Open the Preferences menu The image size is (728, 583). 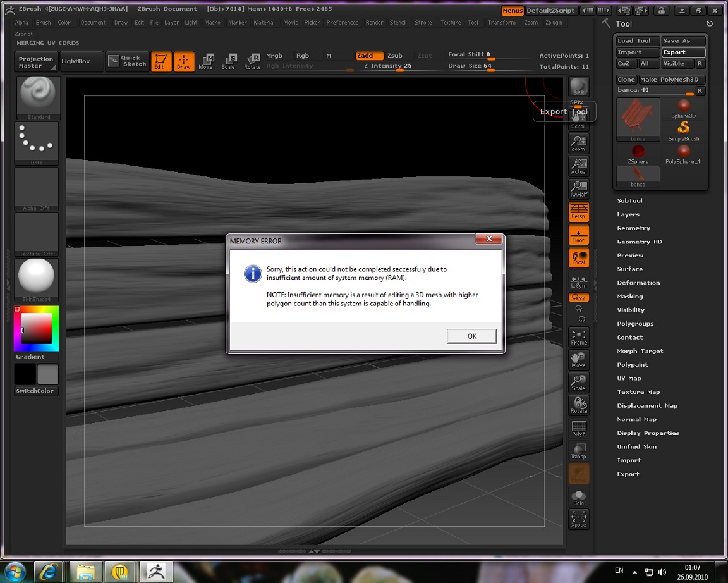pos(342,22)
